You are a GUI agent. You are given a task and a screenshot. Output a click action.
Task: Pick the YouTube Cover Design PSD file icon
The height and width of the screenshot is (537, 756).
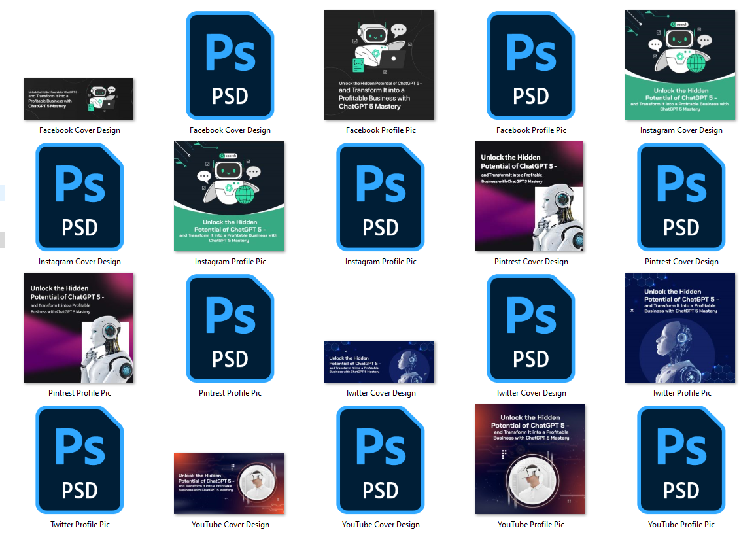pyautogui.click(x=381, y=460)
